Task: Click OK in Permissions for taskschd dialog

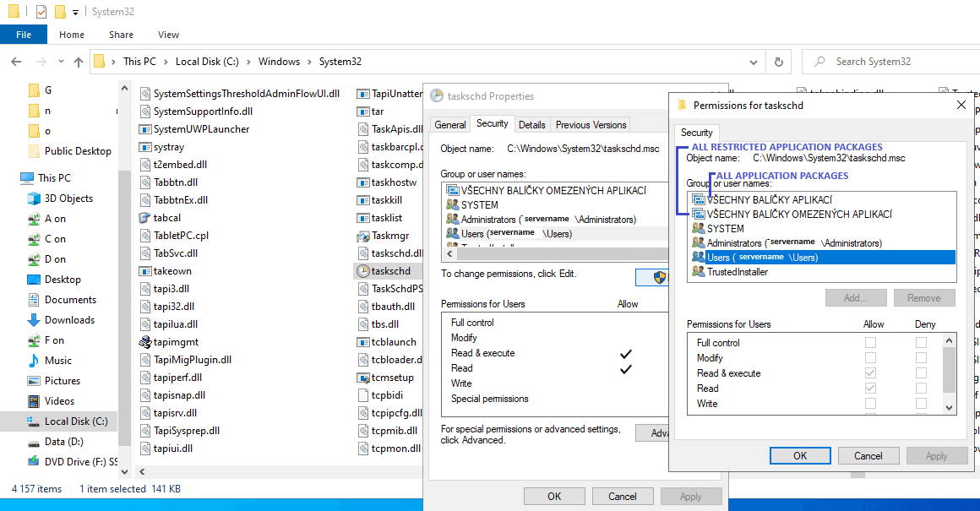Action: pyautogui.click(x=800, y=456)
